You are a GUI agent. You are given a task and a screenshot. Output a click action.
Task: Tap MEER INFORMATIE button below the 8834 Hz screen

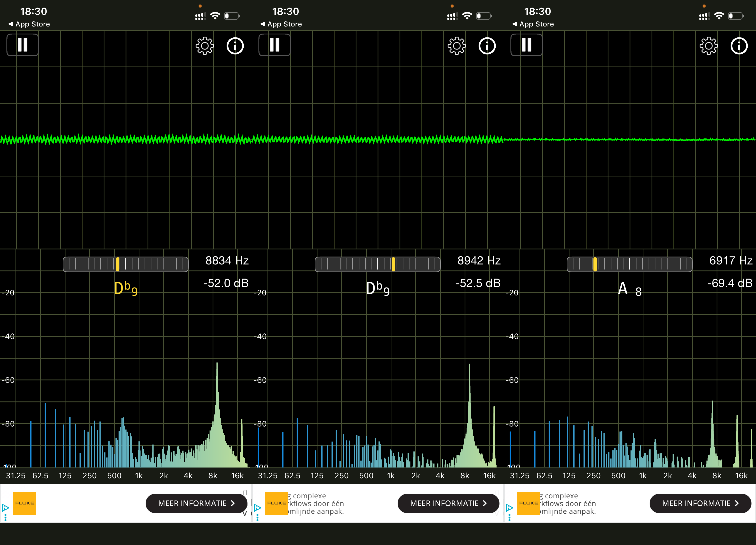[x=196, y=503]
